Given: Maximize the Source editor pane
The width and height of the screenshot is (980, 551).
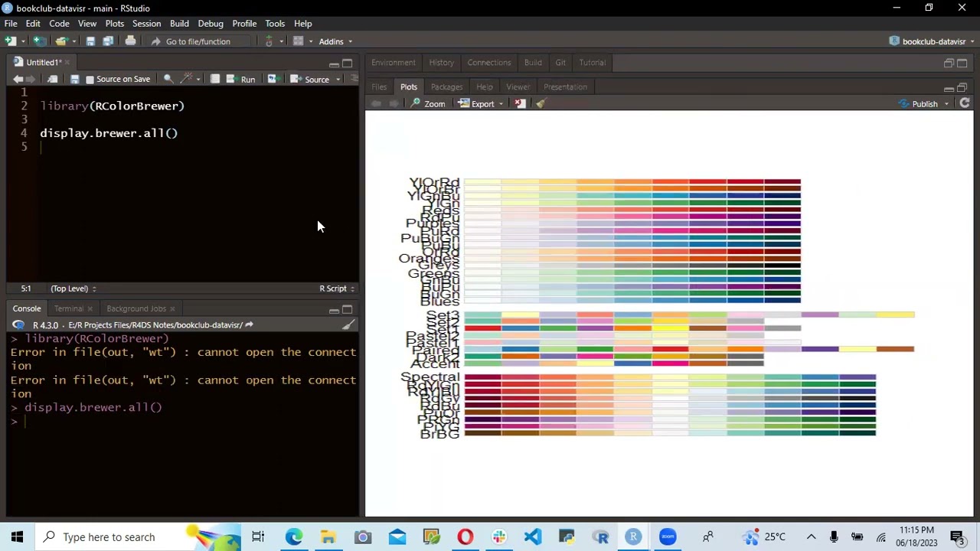Looking at the screenshot, I should [348, 63].
